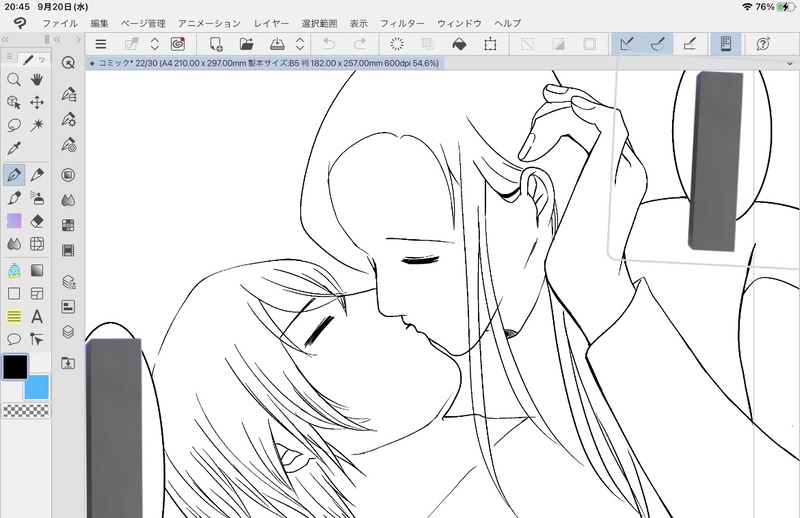Select the Balloon tool

[x=14, y=339]
